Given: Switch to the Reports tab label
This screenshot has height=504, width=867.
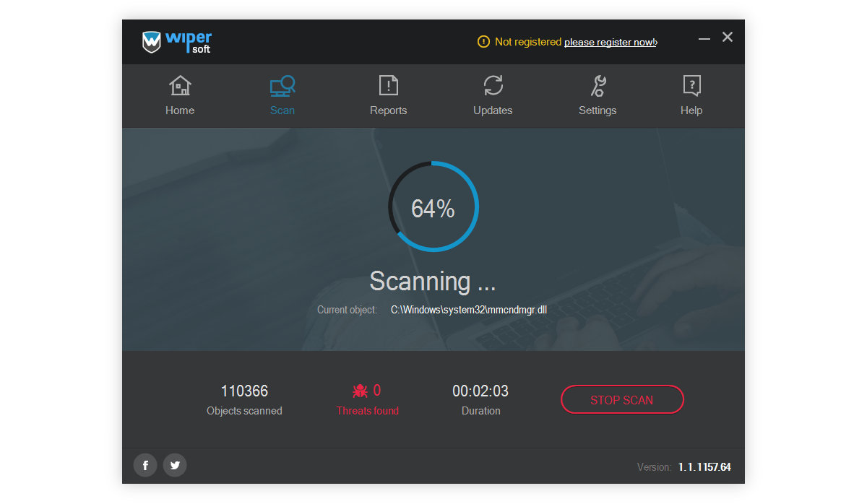Looking at the screenshot, I should [x=389, y=110].
